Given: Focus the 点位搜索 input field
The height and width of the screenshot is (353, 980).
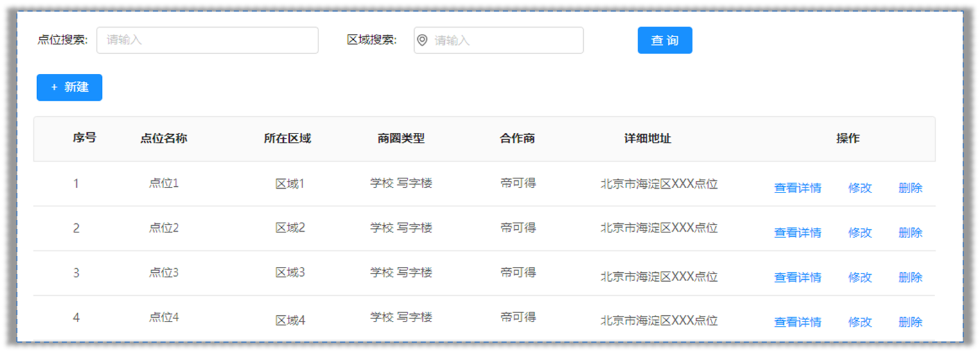Looking at the screenshot, I should (208, 40).
